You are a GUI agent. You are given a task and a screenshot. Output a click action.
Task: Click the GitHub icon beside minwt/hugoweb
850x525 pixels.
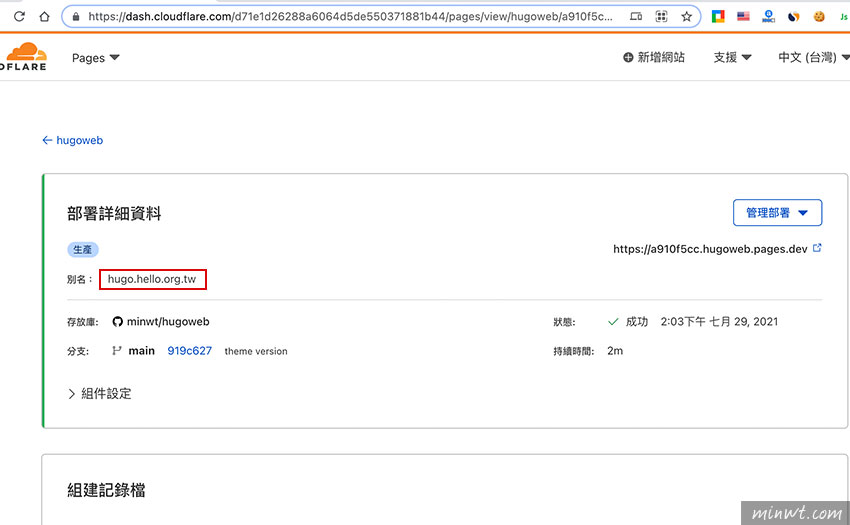118,322
